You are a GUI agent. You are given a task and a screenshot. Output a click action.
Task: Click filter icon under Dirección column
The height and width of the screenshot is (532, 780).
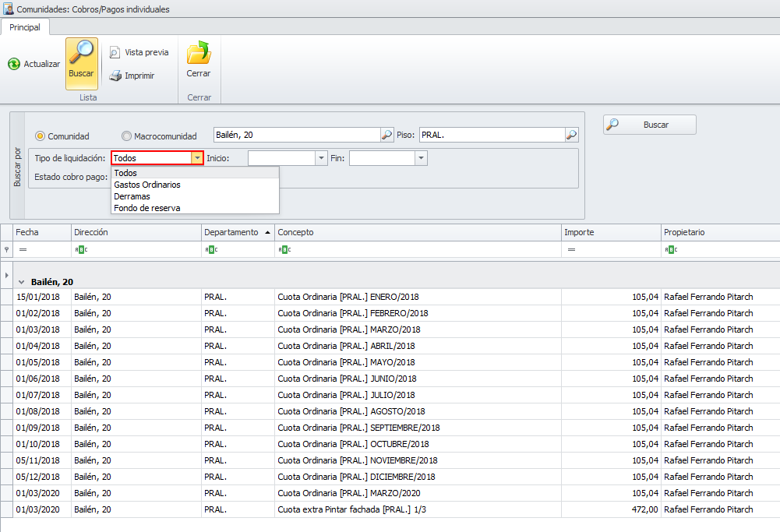79,249
